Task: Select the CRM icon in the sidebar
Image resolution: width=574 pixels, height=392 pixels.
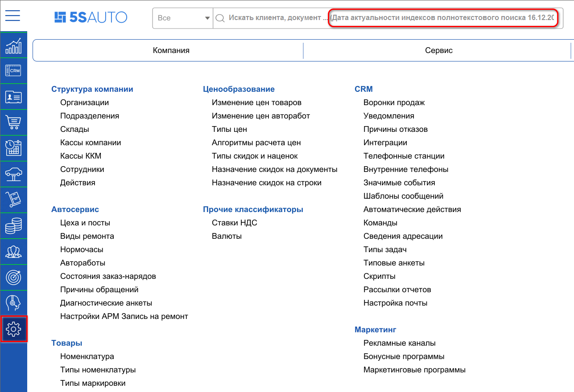Action: pos(13,70)
